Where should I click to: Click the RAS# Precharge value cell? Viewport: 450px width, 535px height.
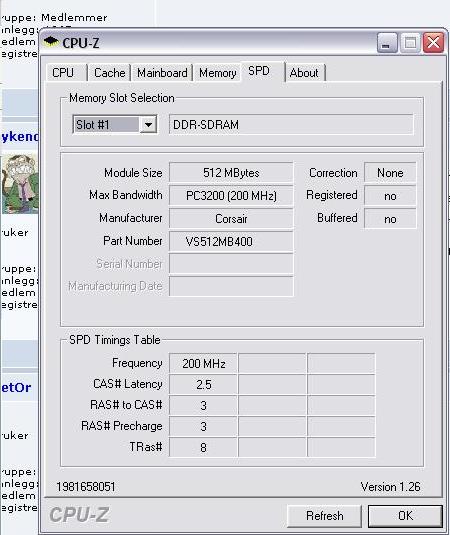(203, 426)
